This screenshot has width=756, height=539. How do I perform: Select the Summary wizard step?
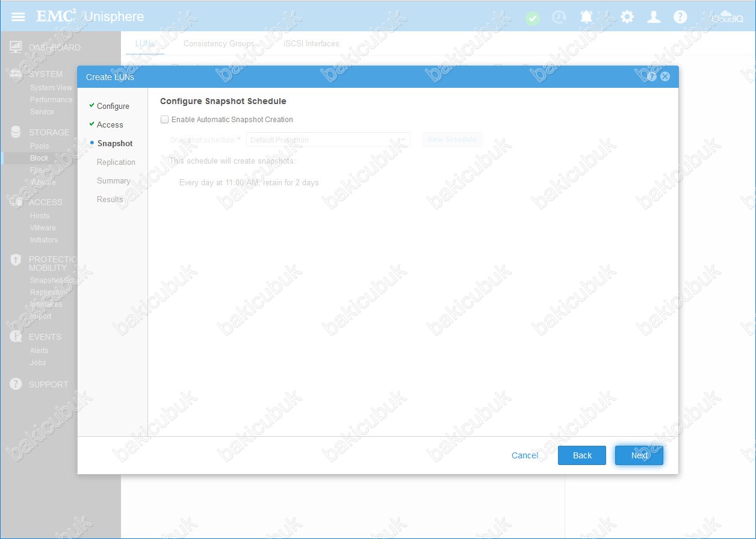[x=114, y=180]
